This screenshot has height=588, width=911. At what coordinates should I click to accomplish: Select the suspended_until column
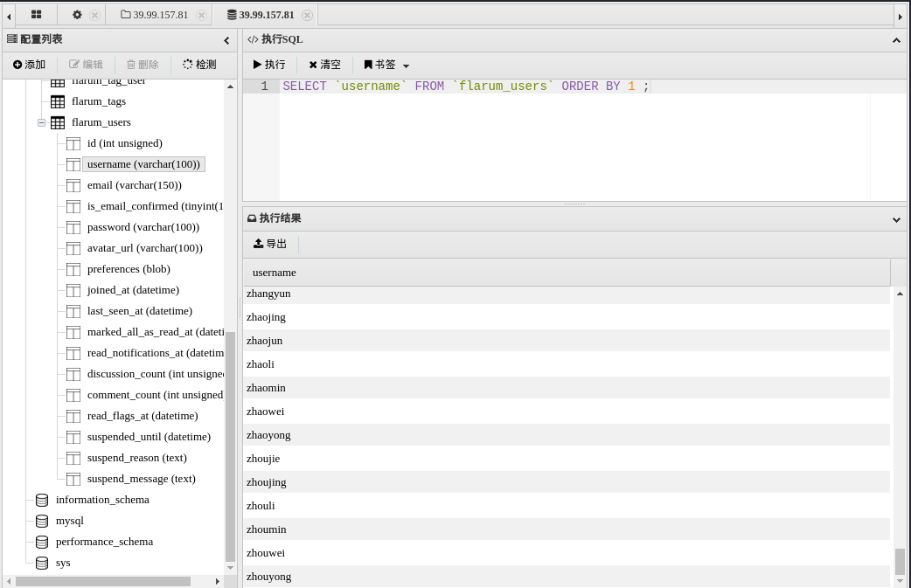click(149, 437)
